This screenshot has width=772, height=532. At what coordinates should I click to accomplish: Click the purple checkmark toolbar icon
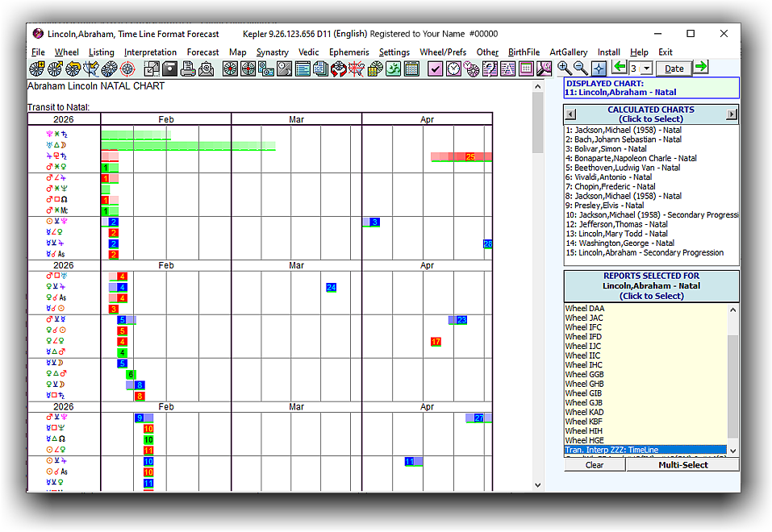click(436, 69)
